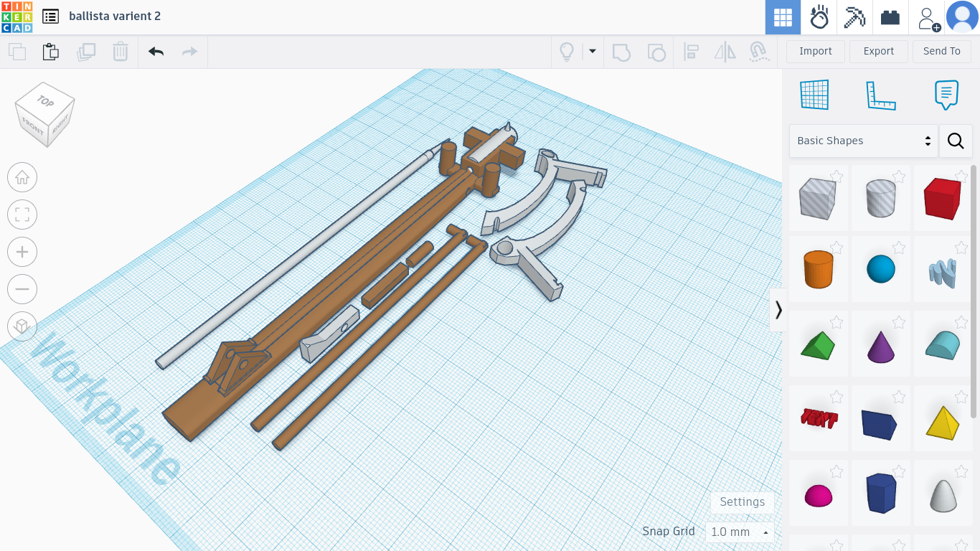Select the Workplane tool
980x551 pixels.
pyautogui.click(x=814, y=95)
